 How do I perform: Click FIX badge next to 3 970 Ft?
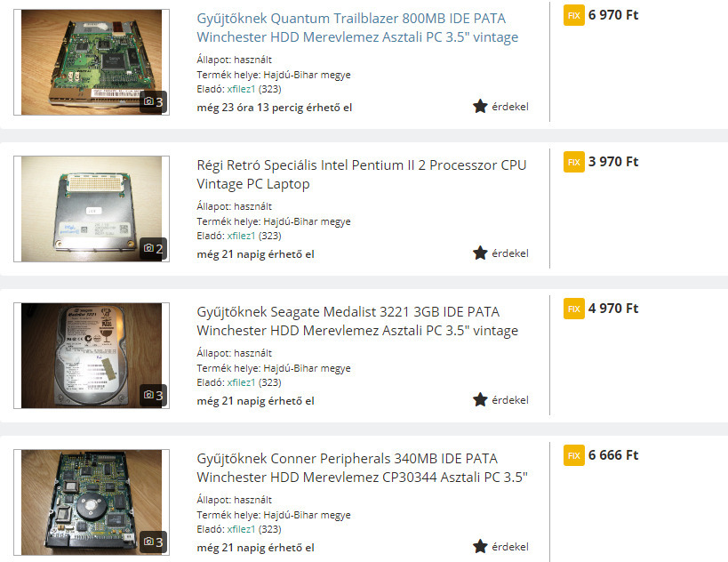(574, 162)
